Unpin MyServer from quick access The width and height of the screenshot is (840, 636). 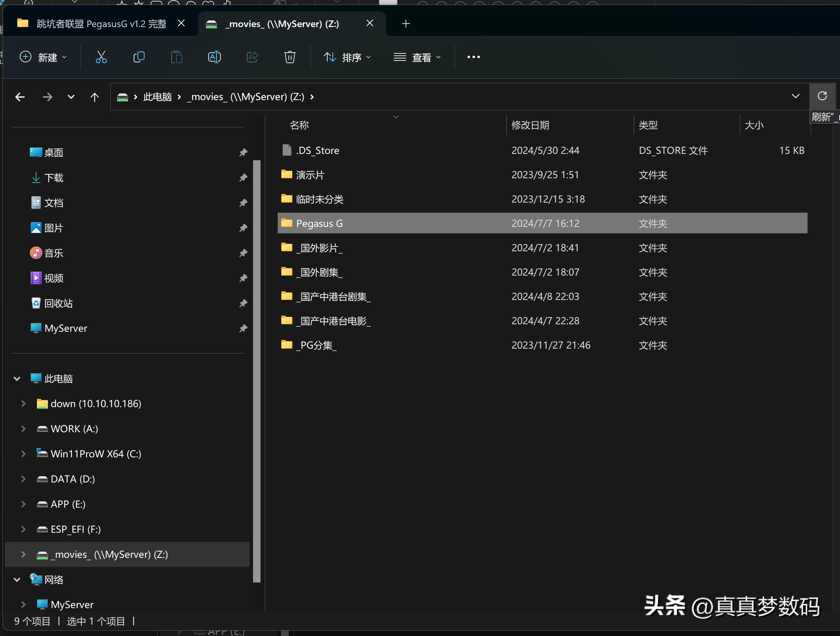click(x=243, y=328)
